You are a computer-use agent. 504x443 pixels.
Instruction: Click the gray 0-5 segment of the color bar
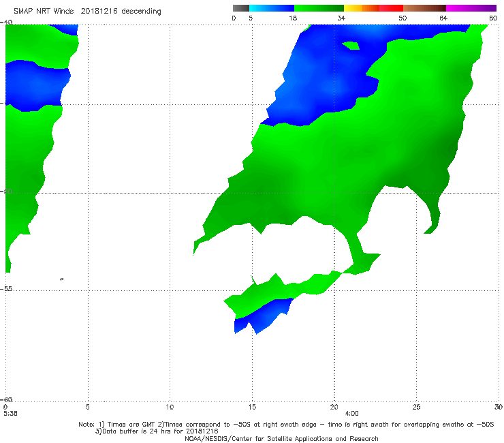click(x=240, y=8)
